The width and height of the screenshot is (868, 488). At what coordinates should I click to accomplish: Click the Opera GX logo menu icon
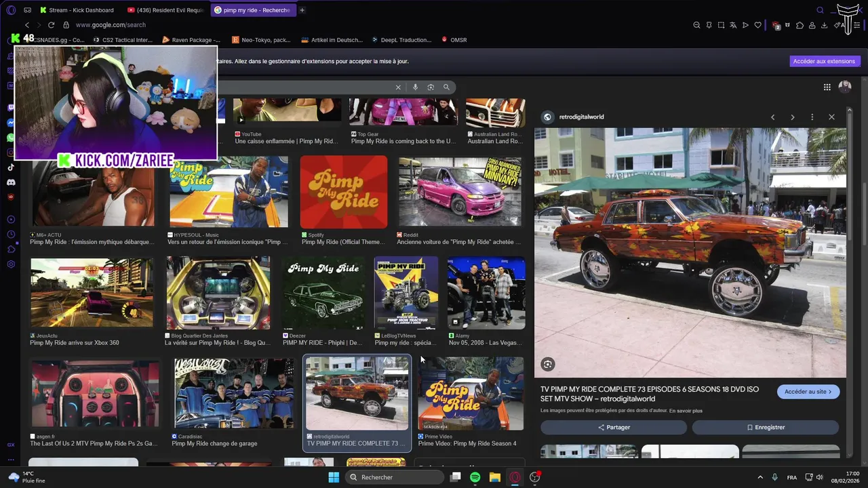[11, 10]
